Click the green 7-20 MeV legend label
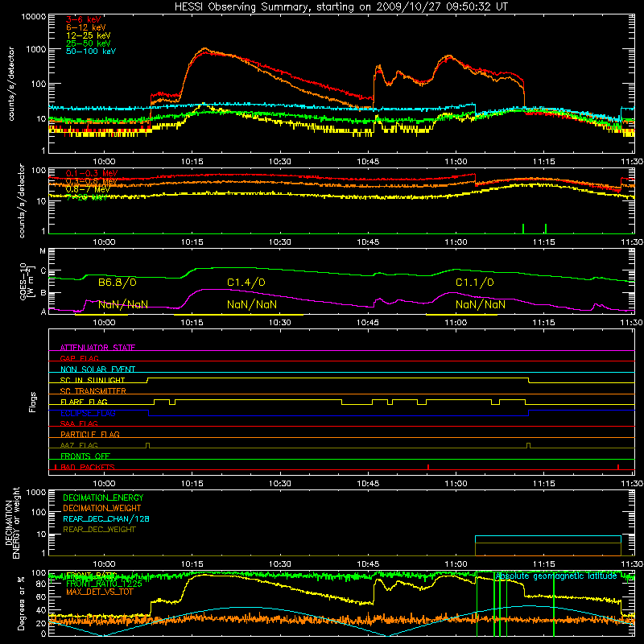644x644 pixels. pos(87,197)
